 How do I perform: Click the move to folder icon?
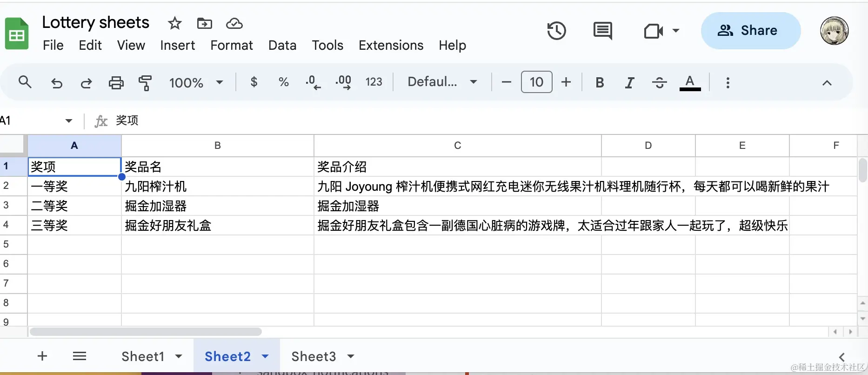tap(205, 23)
